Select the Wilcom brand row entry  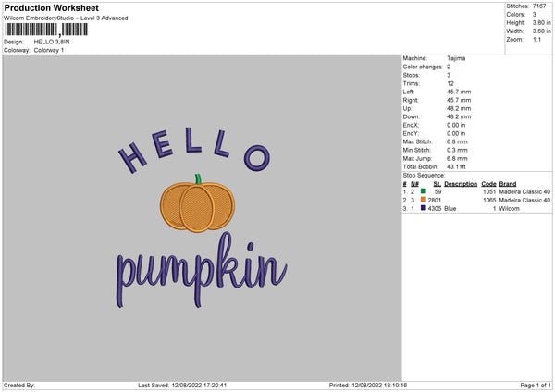click(510, 208)
